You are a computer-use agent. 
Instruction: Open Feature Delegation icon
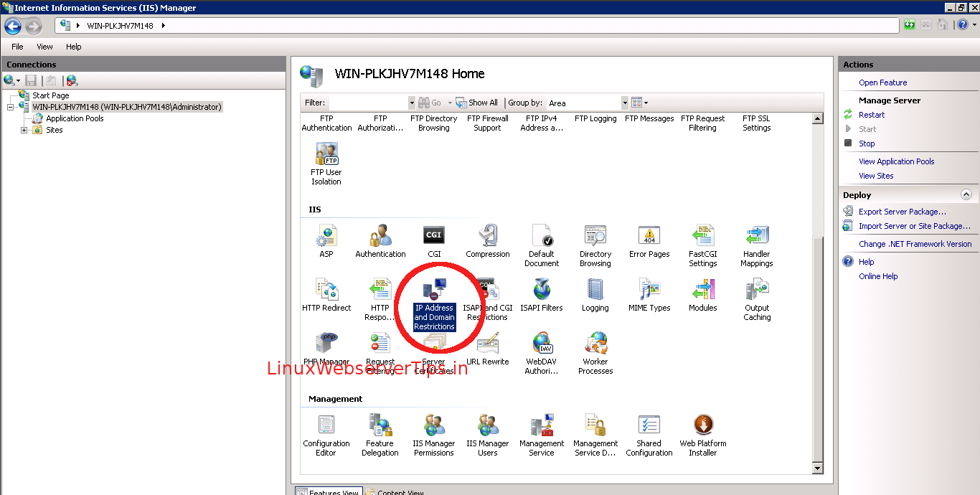point(380,435)
